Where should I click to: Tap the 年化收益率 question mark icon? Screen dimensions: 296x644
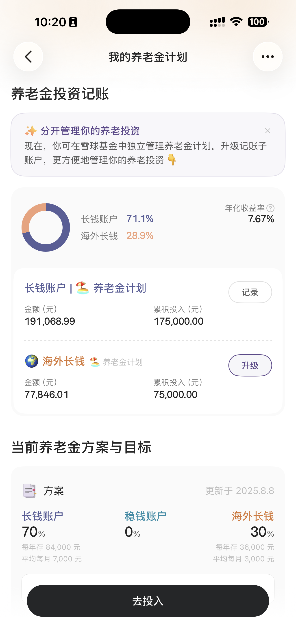coord(270,208)
